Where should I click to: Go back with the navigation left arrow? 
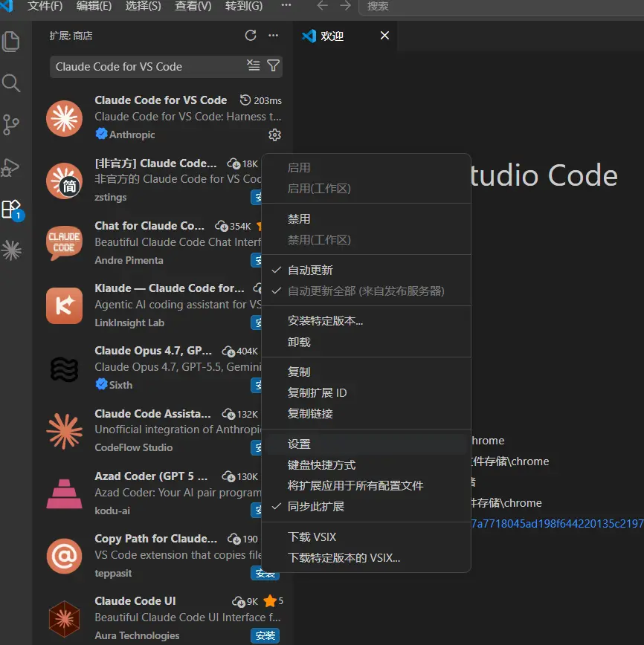(323, 6)
